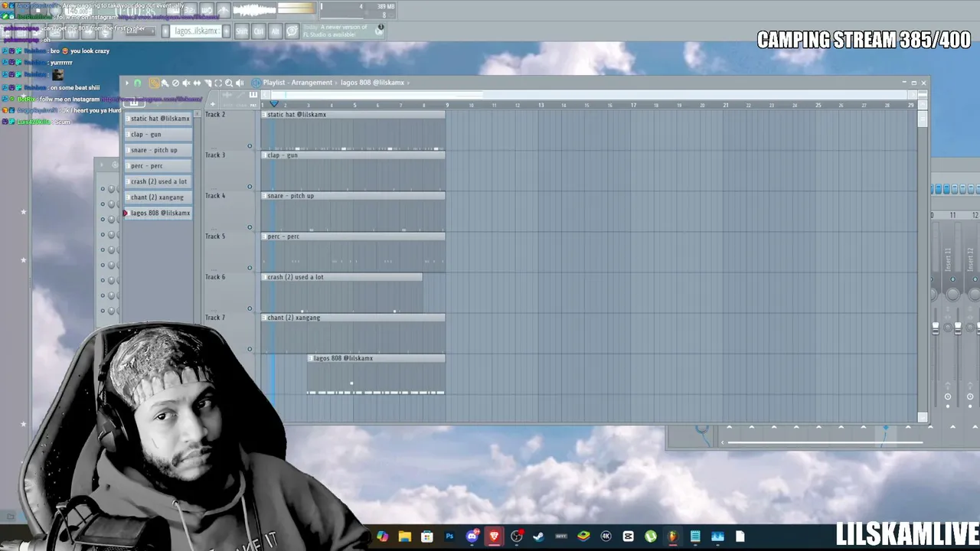This screenshot has width=980, height=551.
Task: Mute Track 2 with its green dot
Action: tap(250, 146)
